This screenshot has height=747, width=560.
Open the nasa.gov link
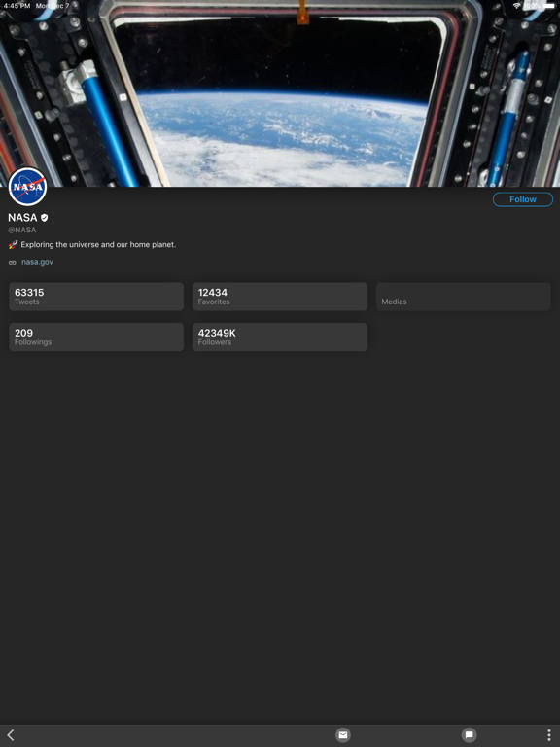click(x=37, y=262)
